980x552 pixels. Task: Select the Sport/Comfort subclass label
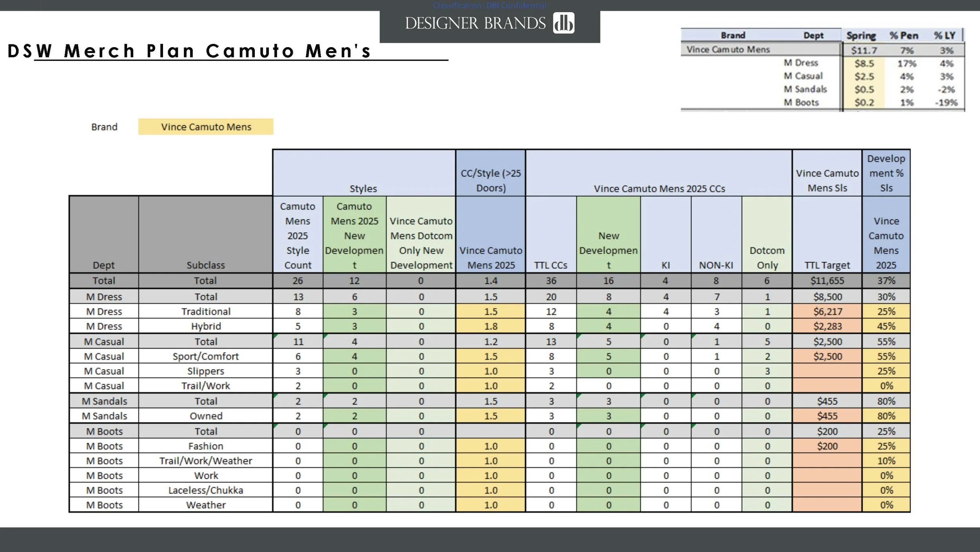coord(205,356)
